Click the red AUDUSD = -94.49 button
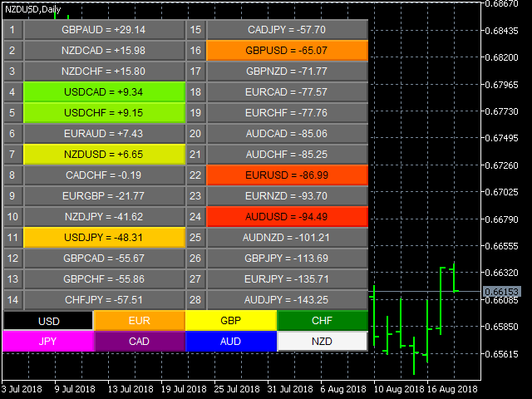 (287, 217)
